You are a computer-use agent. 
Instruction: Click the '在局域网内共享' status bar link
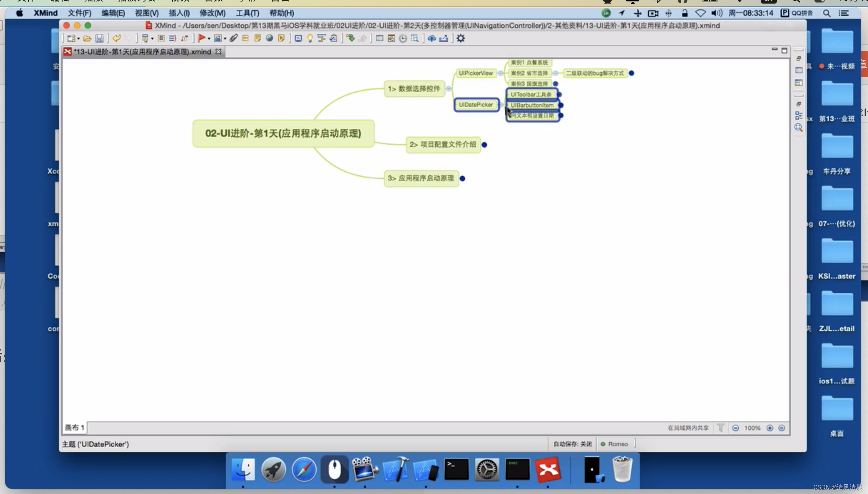pos(688,428)
